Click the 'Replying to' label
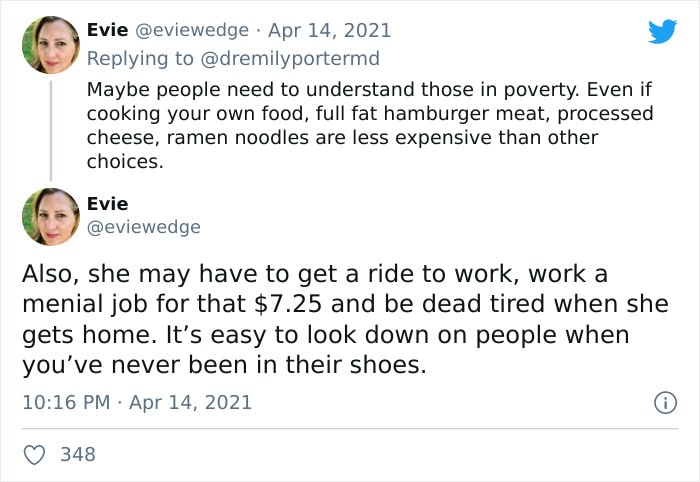Viewport: 700px width, 482px height. tap(141, 58)
